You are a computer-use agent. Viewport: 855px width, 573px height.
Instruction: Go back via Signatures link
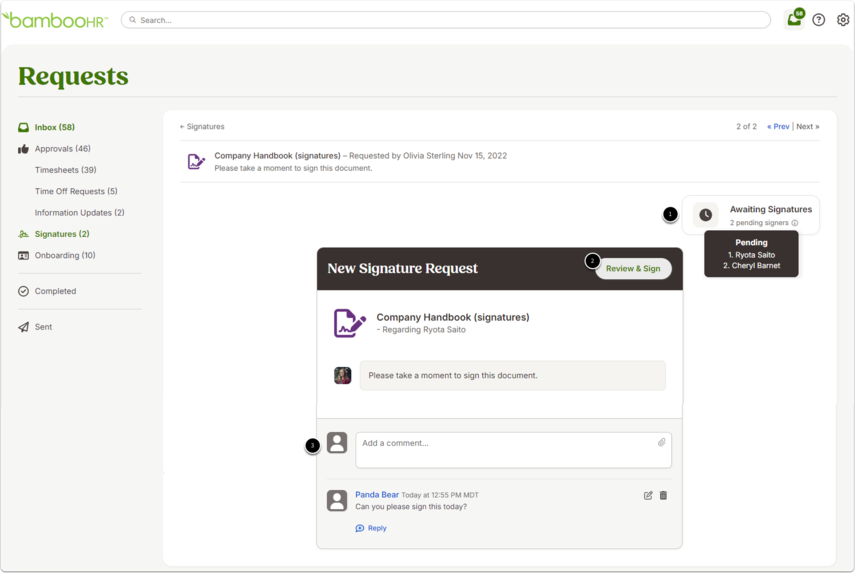pyautogui.click(x=202, y=126)
